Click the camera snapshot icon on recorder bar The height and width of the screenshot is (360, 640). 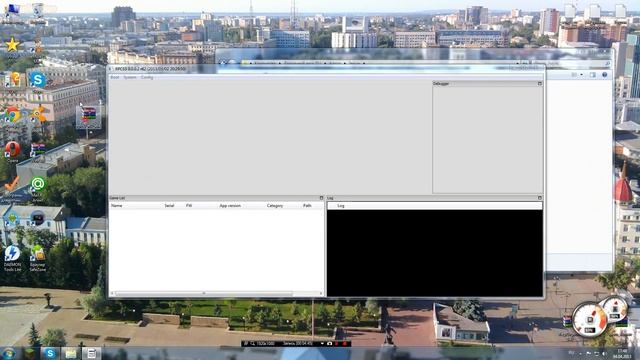329,344
